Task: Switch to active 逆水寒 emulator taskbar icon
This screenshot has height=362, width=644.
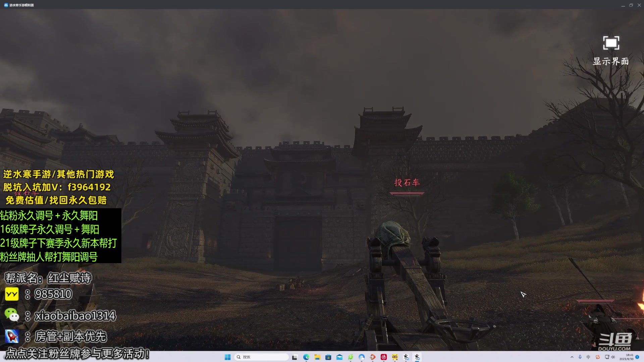Action: pyautogui.click(x=417, y=357)
